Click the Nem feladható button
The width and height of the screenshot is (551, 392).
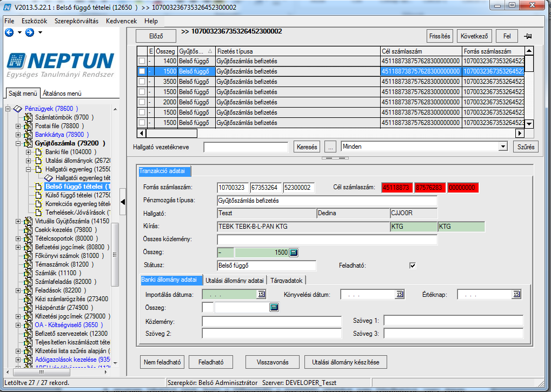point(162,362)
